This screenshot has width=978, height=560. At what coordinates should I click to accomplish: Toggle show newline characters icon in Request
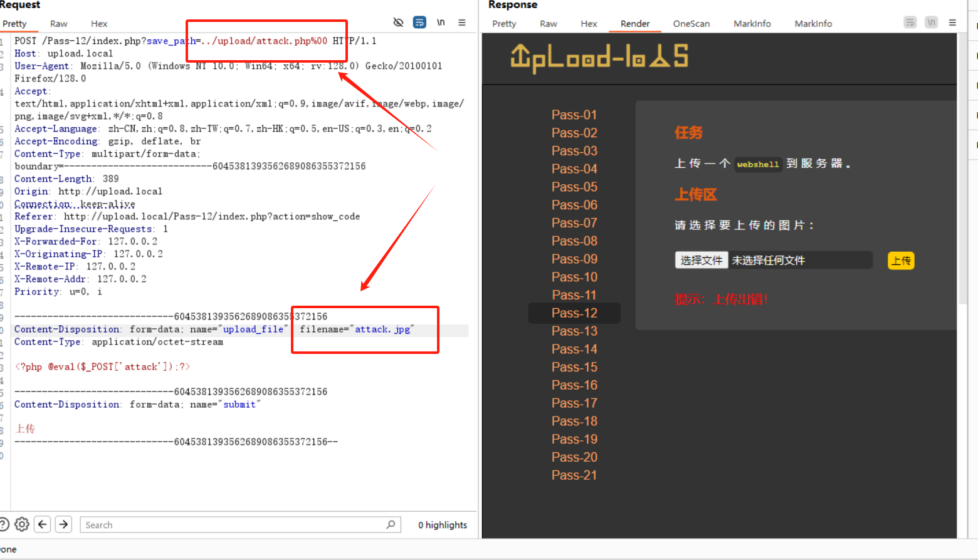tap(441, 23)
